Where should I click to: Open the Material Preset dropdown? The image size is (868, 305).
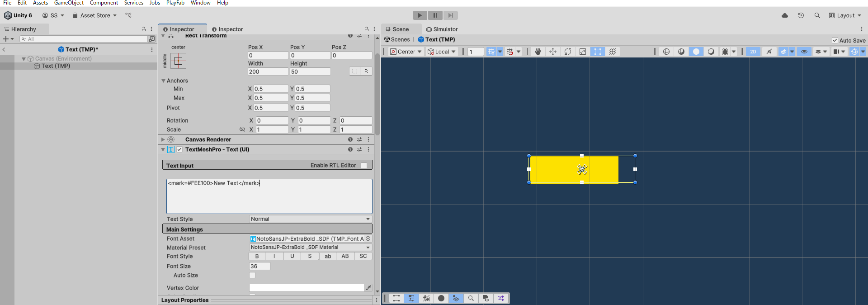click(311, 248)
